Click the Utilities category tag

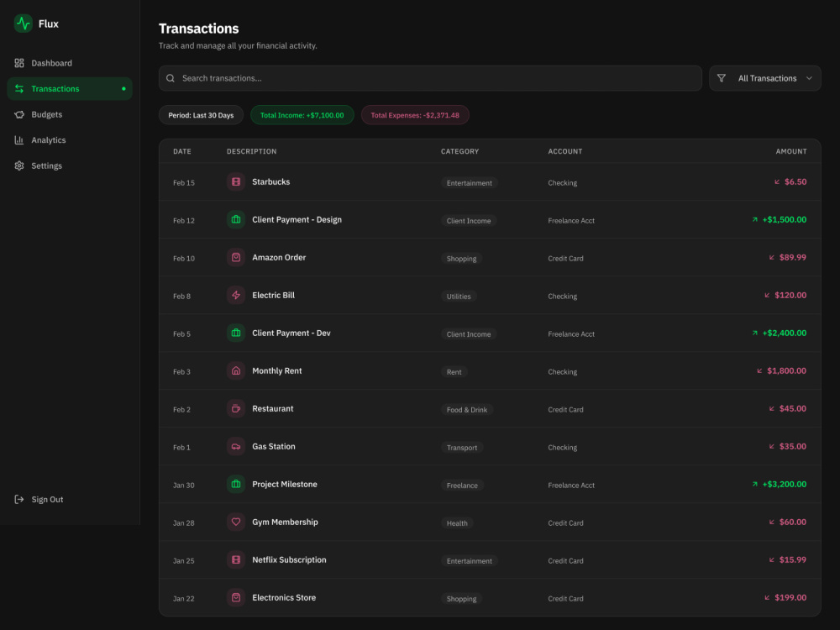click(459, 297)
